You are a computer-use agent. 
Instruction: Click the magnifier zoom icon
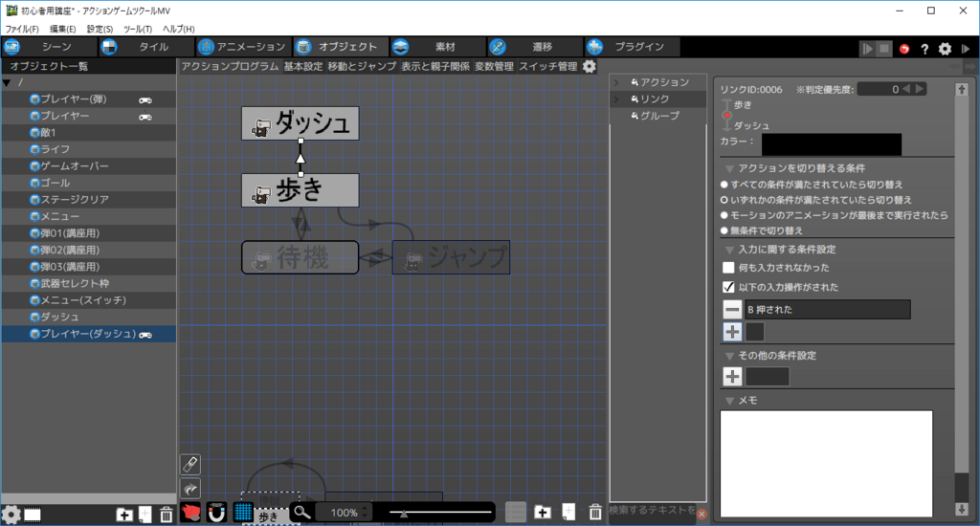(301, 513)
